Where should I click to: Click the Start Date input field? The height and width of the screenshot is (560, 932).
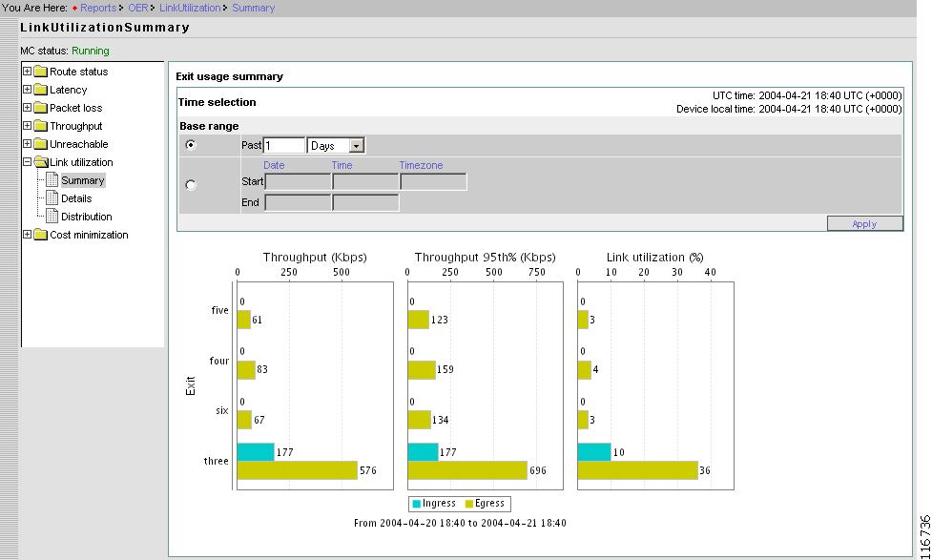298,182
